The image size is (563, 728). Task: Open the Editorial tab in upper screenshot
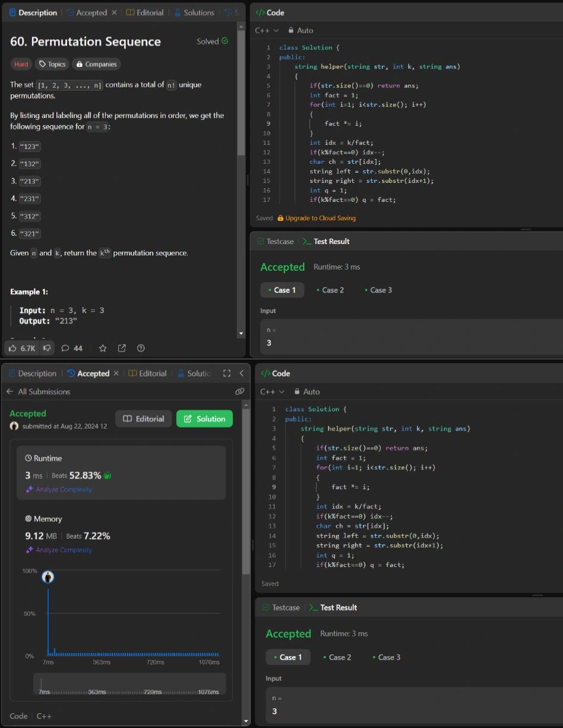pyautogui.click(x=145, y=12)
